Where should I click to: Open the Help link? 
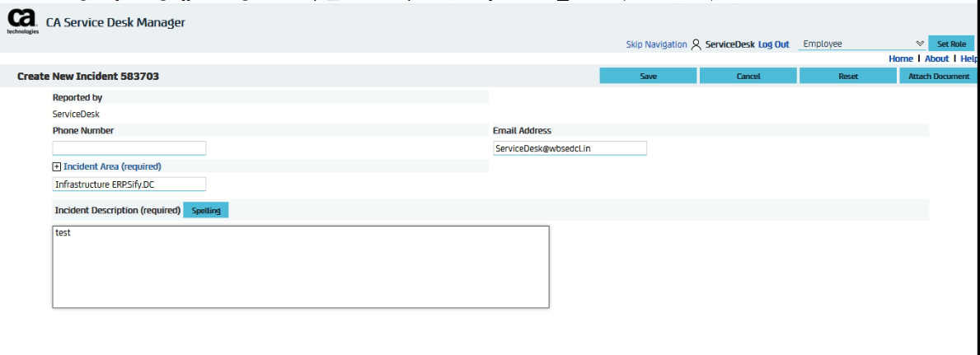pos(970,58)
